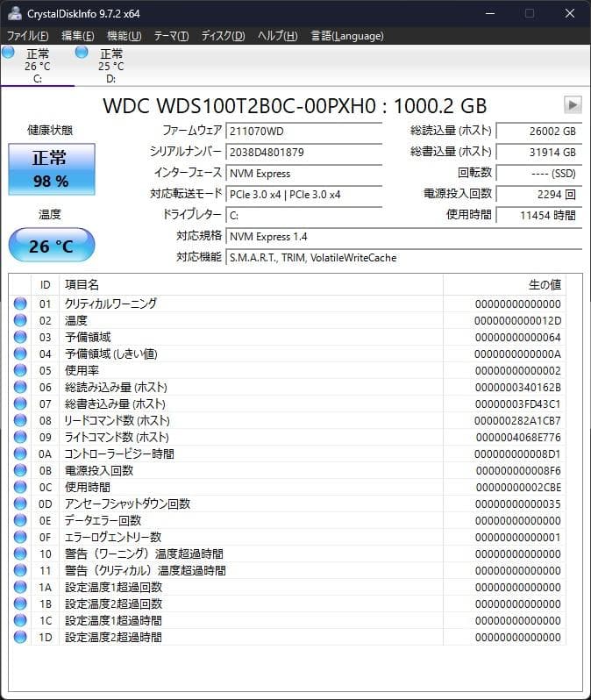This screenshot has width=591, height=700.
Task: Open the ヘルプ(H) menu
Action: coord(278,36)
